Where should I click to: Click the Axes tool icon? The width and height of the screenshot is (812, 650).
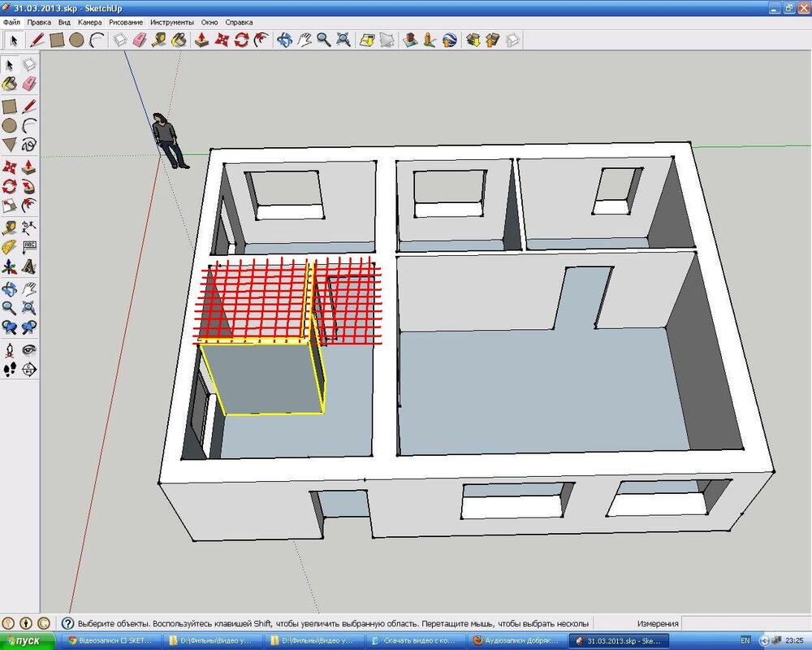tap(9, 266)
